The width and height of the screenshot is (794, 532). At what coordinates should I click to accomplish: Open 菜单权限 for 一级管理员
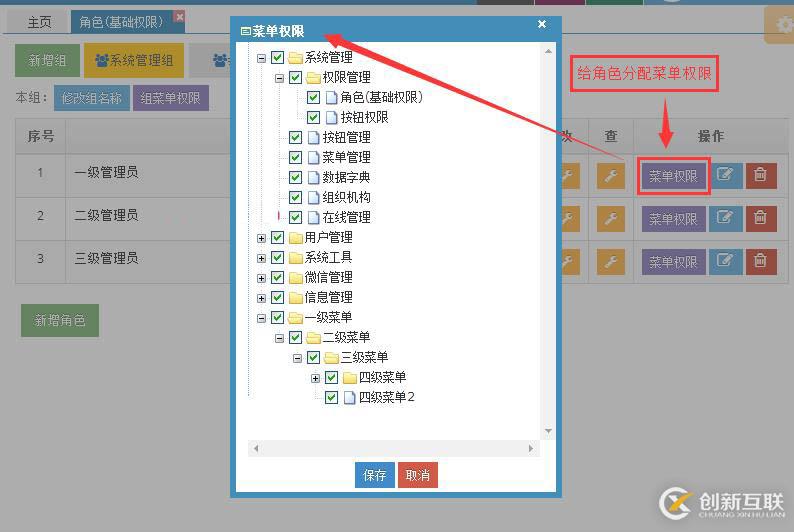click(673, 176)
